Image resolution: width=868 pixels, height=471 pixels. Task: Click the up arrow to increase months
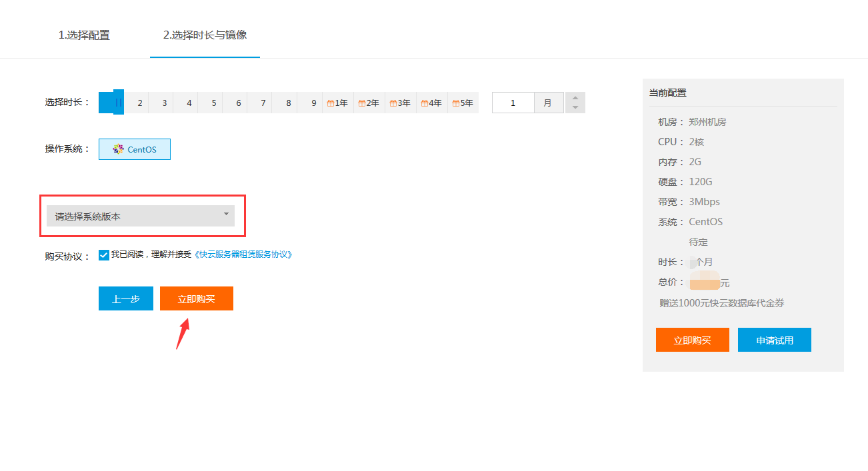pos(575,98)
